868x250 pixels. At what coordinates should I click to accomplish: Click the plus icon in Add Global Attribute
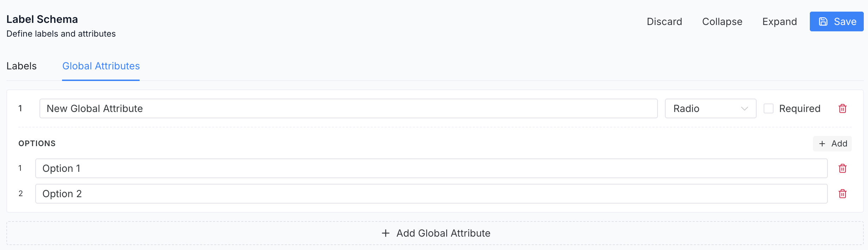coord(385,233)
